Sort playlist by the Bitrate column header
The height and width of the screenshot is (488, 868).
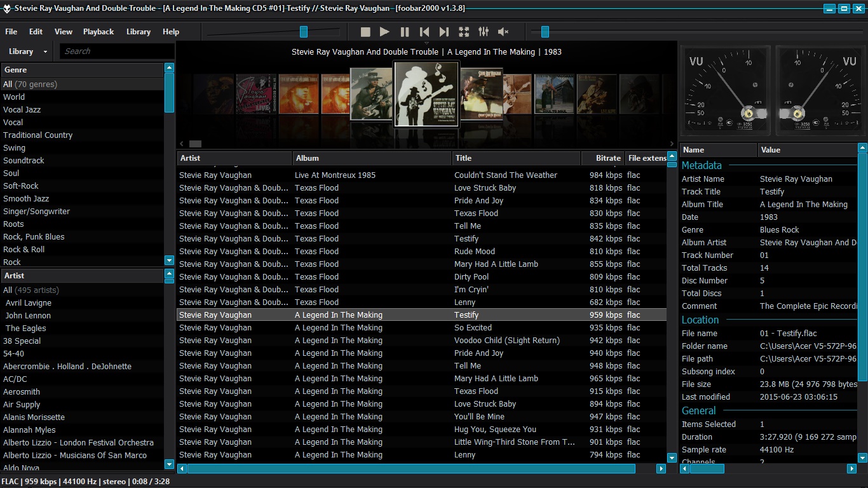(602, 158)
